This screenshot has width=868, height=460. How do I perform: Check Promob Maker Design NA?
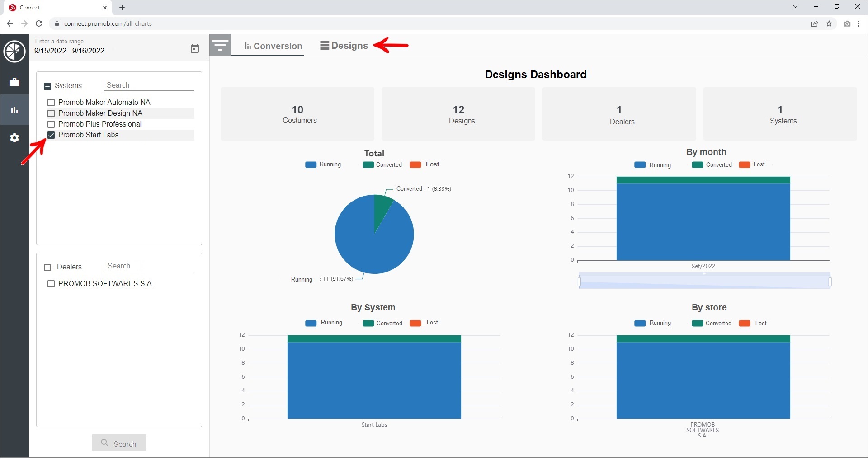click(51, 113)
